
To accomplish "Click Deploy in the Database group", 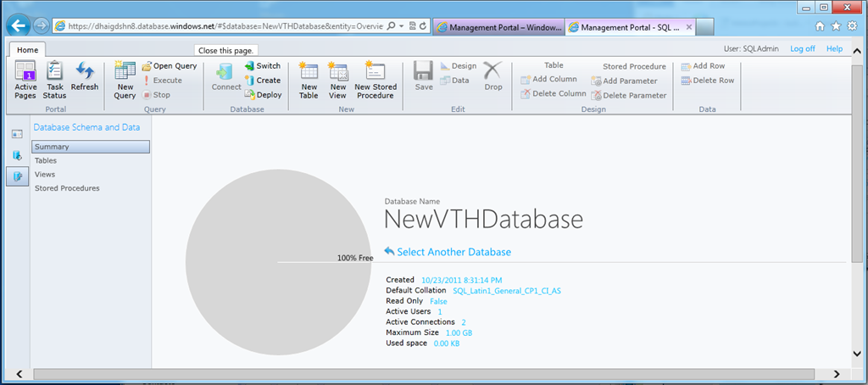I will click(x=264, y=95).
